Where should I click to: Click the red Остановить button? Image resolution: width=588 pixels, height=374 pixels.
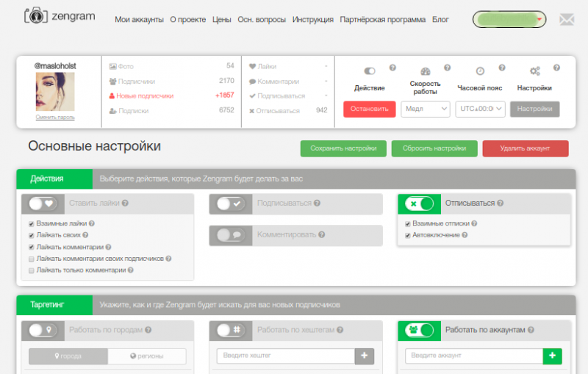tap(369, 109)
